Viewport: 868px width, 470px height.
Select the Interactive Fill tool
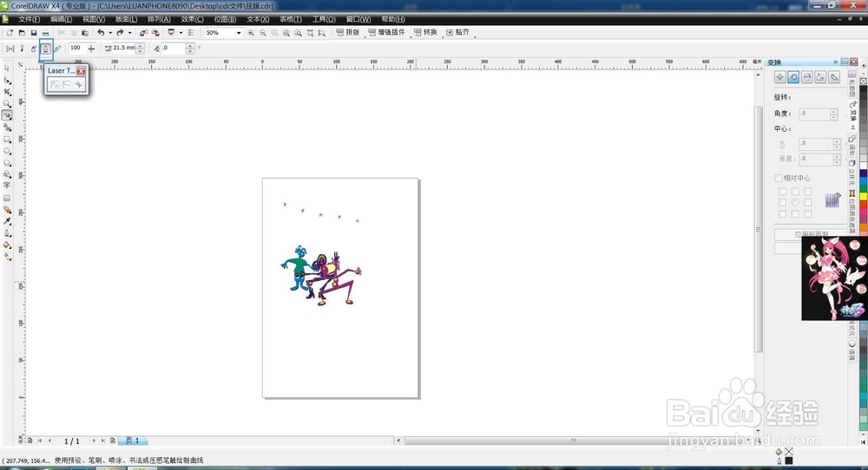7,257
